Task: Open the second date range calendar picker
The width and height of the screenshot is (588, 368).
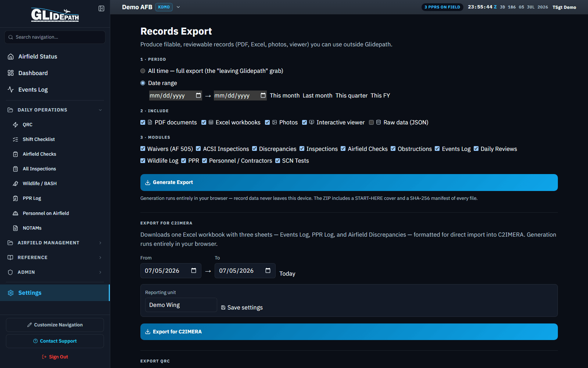Action: (x=263, y=96)
